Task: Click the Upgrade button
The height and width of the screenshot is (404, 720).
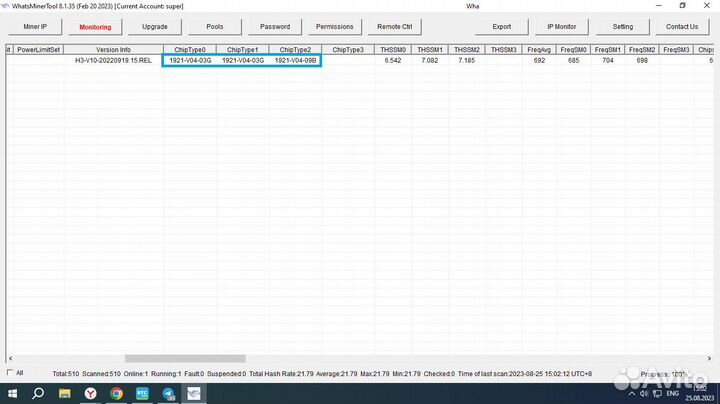Action: (x=155, y=27)
